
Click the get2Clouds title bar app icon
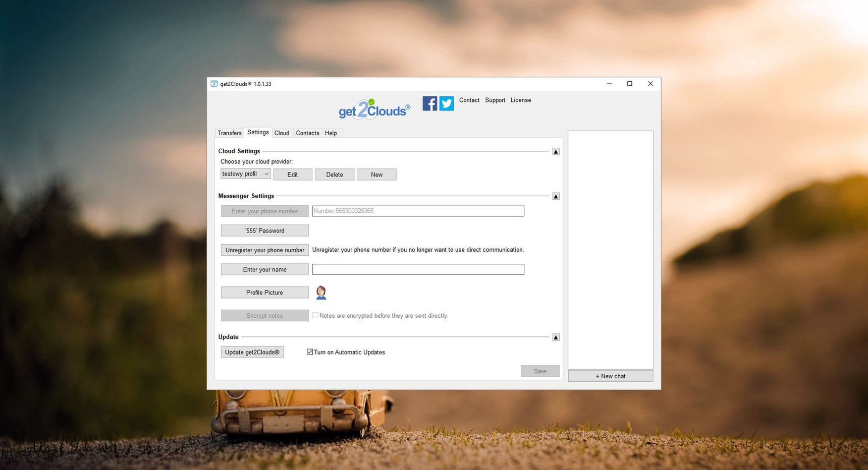coord(214,84)
